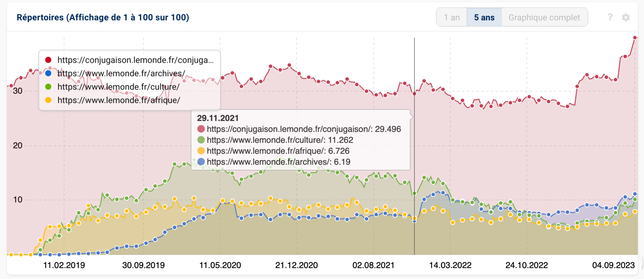The width and height of the screenshot is (644, 279).
Task: Click the y-axis label 10
Action: click(18, 200)
